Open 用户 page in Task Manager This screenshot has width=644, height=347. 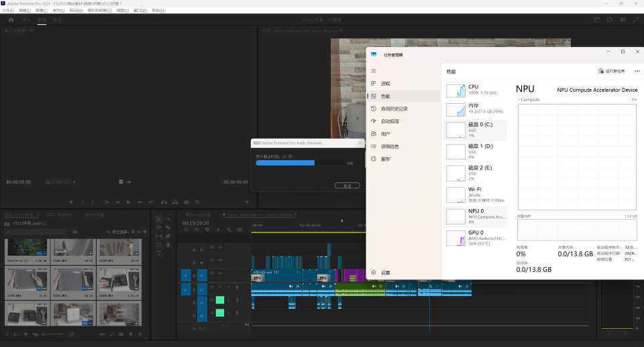[404, 134]
